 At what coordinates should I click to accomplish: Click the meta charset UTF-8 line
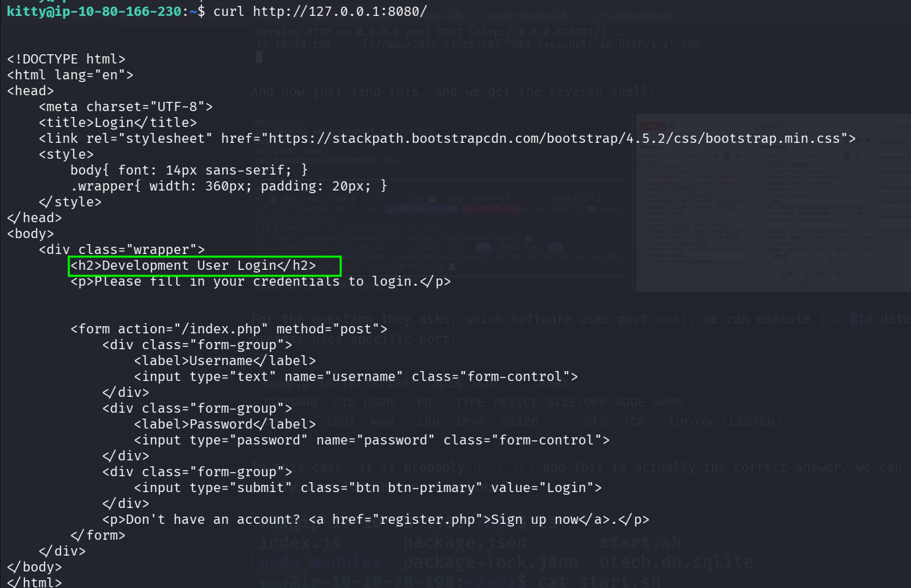coord(126,106)
